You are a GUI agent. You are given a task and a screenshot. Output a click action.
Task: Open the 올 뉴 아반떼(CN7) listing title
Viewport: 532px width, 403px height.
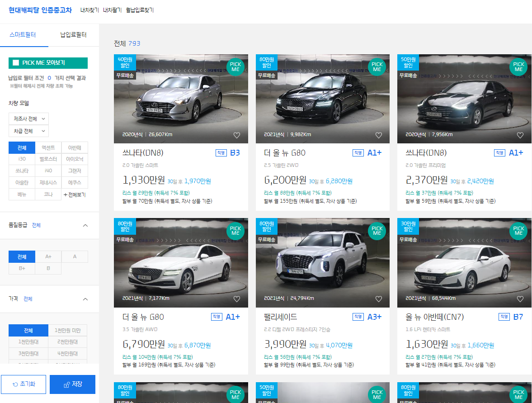click(x=435, y=317)
